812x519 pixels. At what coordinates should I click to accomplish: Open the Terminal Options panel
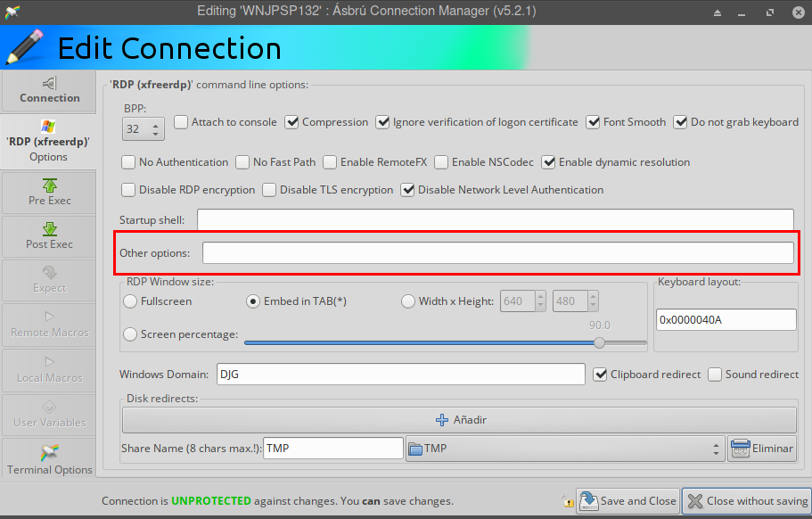point(48,457)
